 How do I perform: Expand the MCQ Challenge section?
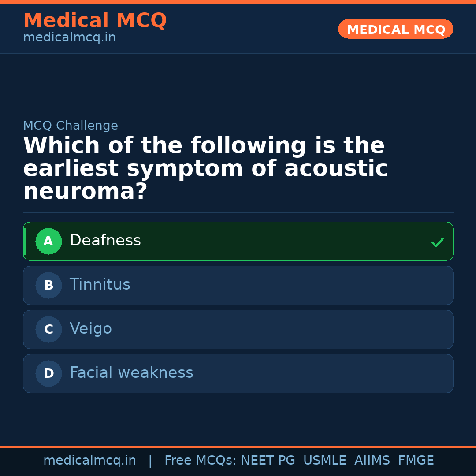[x=71, y=125]
